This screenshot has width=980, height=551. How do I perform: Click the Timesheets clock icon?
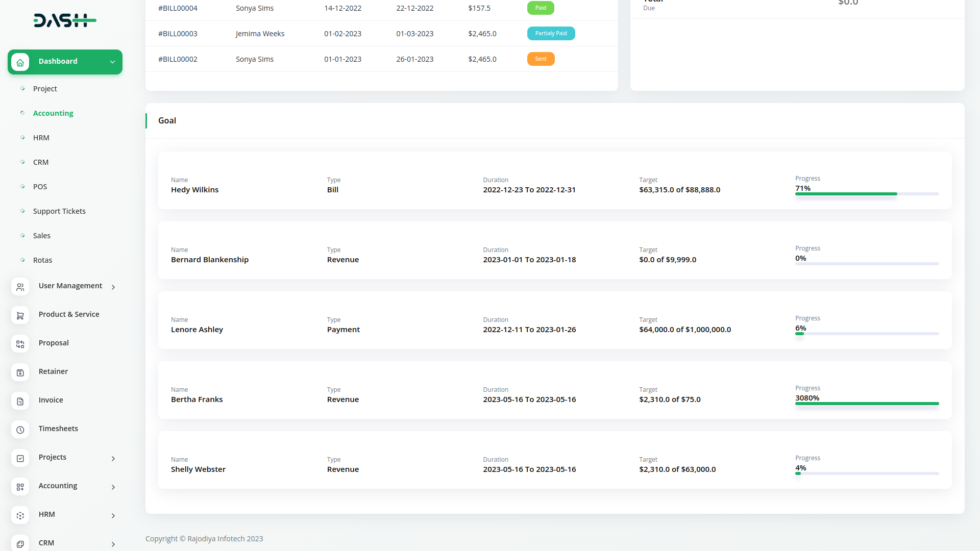tap(20, 430)
